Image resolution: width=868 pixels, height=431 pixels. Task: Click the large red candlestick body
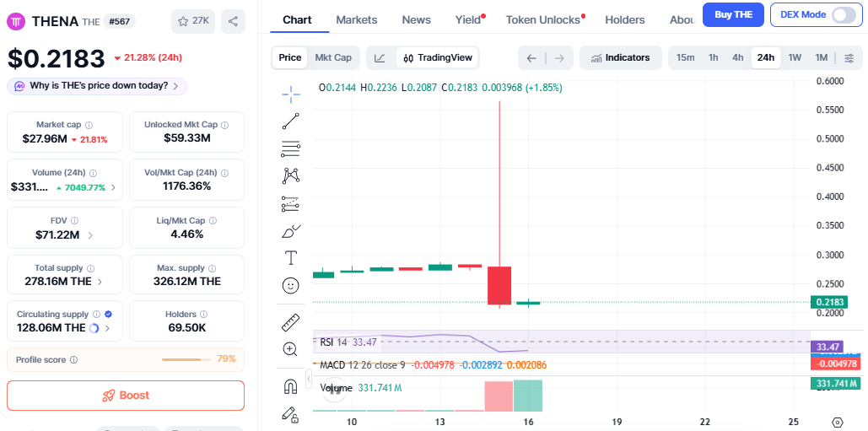click(x=499, y=285)
